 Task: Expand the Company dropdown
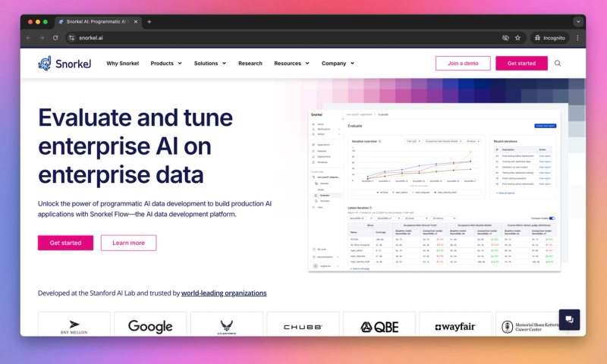pos(338,64)
